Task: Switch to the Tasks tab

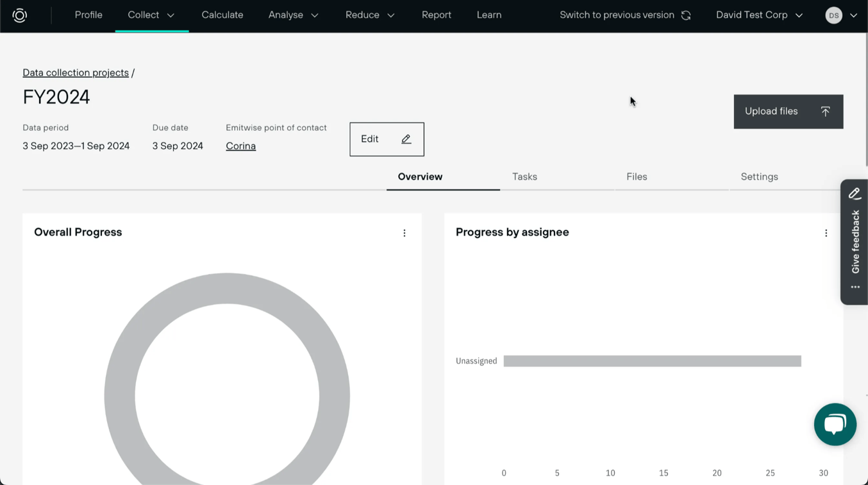Action: [x=524, y=176]
